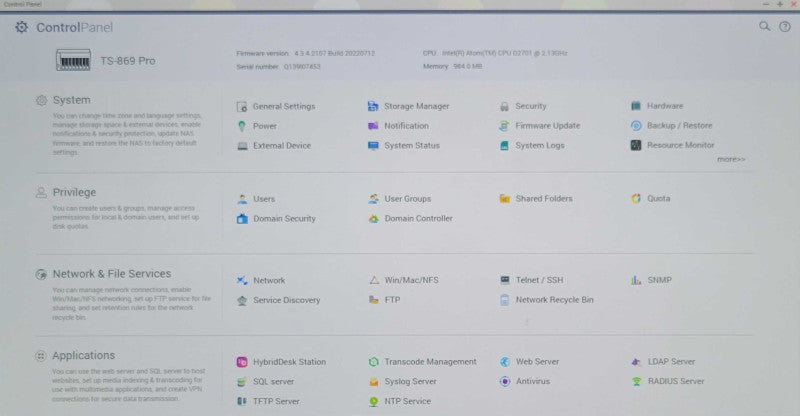This screenshot has width=800, height=416.
Task: Open Service Discovery icon
Action: click(x=242, y=301)
